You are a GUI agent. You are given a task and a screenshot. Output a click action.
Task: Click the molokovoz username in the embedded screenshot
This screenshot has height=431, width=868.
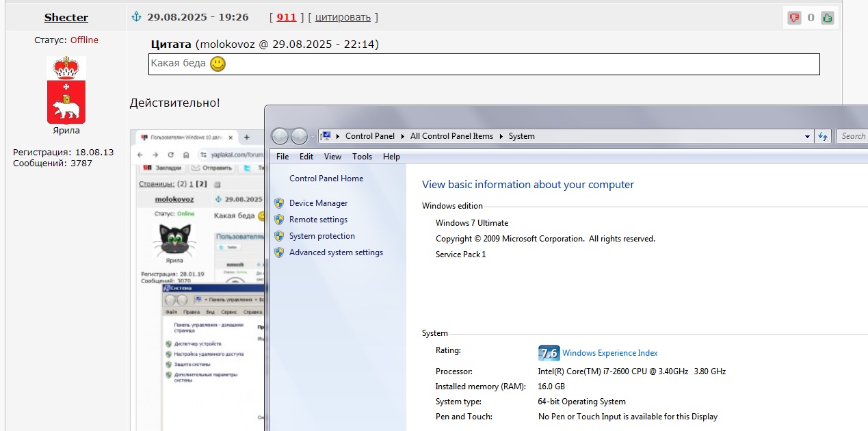coord(174,199)
